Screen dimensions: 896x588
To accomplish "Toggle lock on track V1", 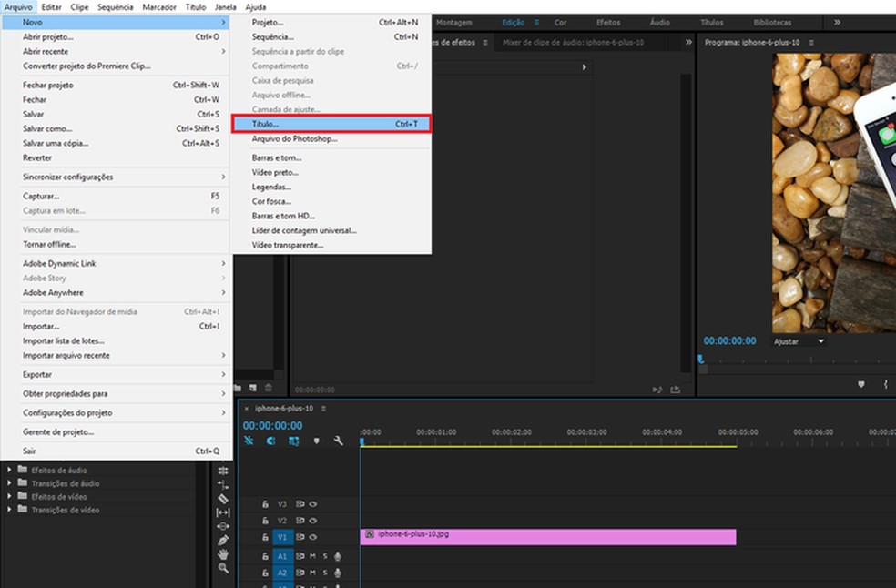I will click(265, 538).
